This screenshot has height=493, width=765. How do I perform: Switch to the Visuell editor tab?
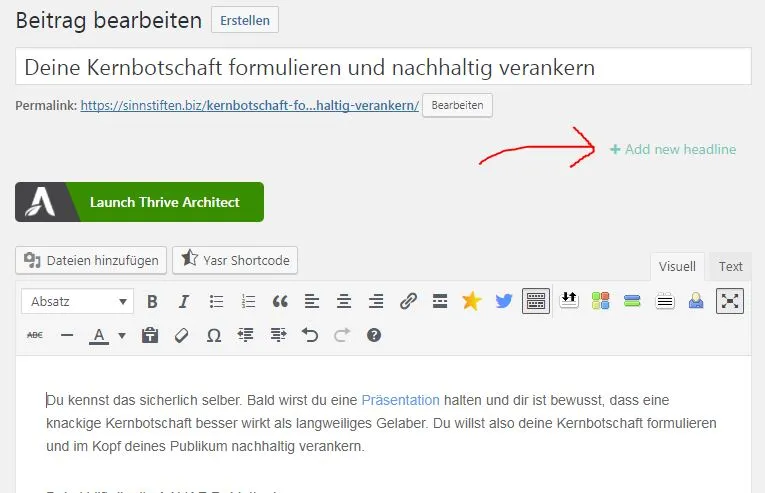pyautogui.click(x=677, y=267)
